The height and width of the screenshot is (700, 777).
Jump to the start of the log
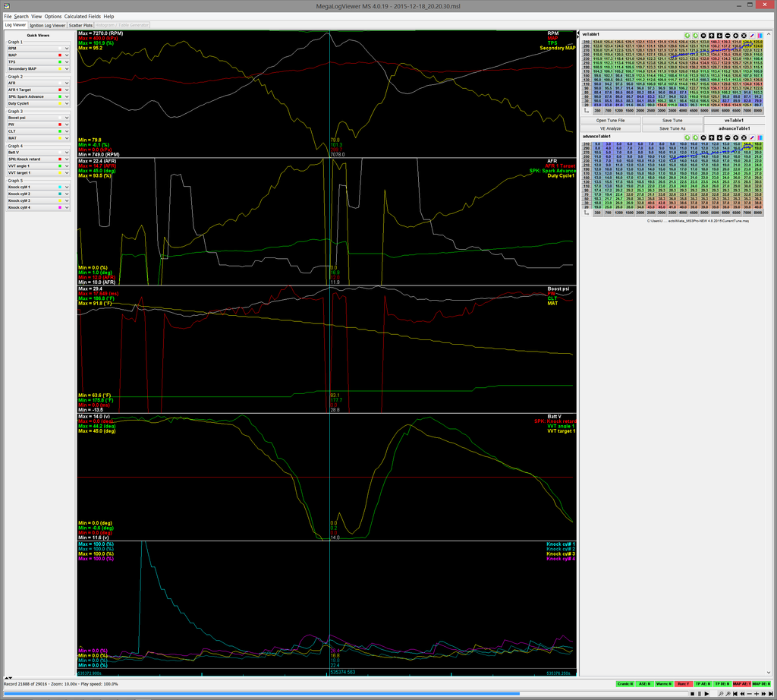(x=735, y=694)
